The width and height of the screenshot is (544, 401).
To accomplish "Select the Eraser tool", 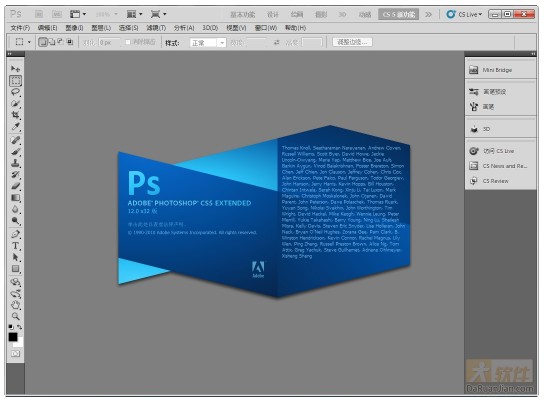I will (15, 186).
